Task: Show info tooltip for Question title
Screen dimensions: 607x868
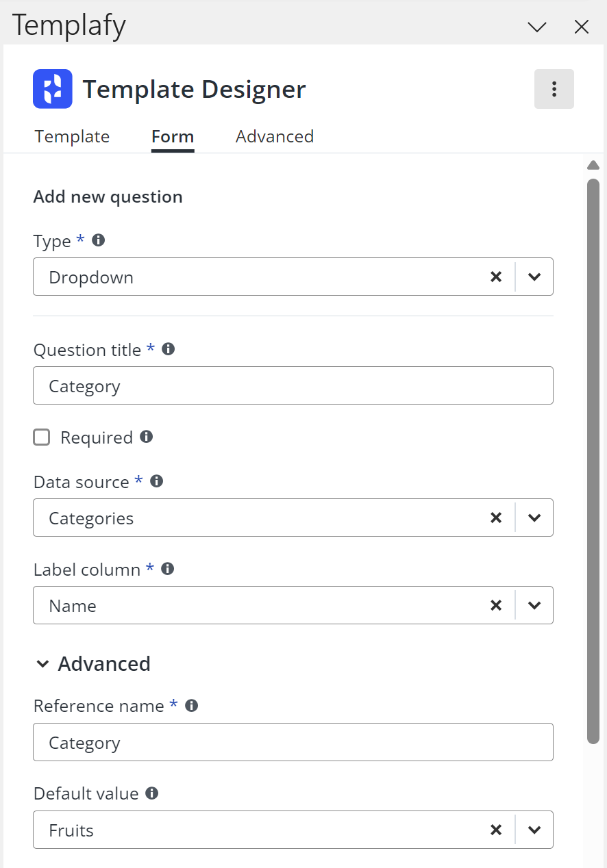Action: [168, 349]
